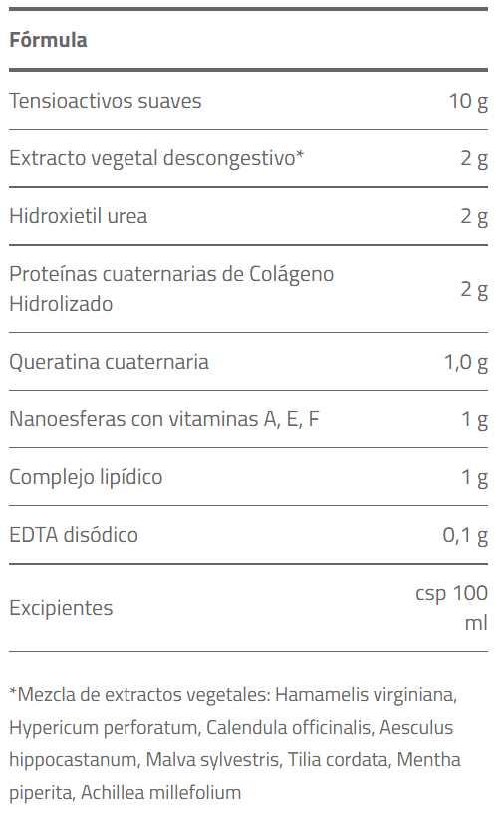The height and width of the screenshot is (819, 504).
Task: Click the 10 g value
Action: point(468,101)
